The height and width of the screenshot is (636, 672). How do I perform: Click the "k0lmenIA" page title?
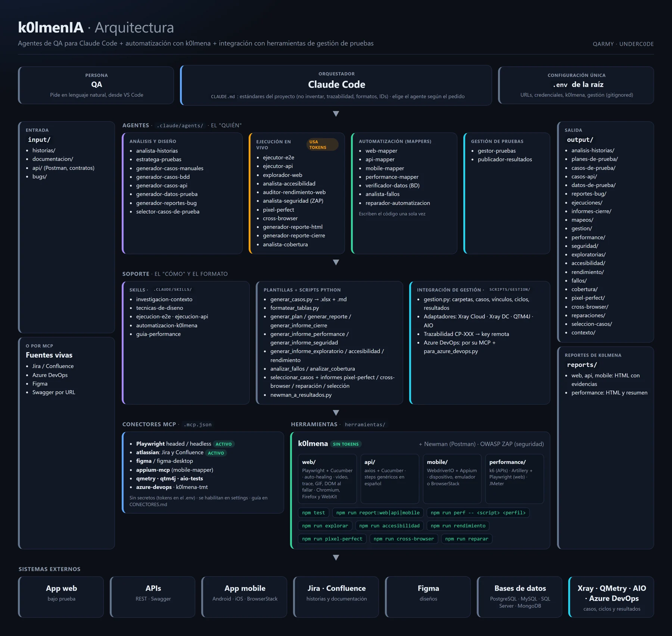51,28
